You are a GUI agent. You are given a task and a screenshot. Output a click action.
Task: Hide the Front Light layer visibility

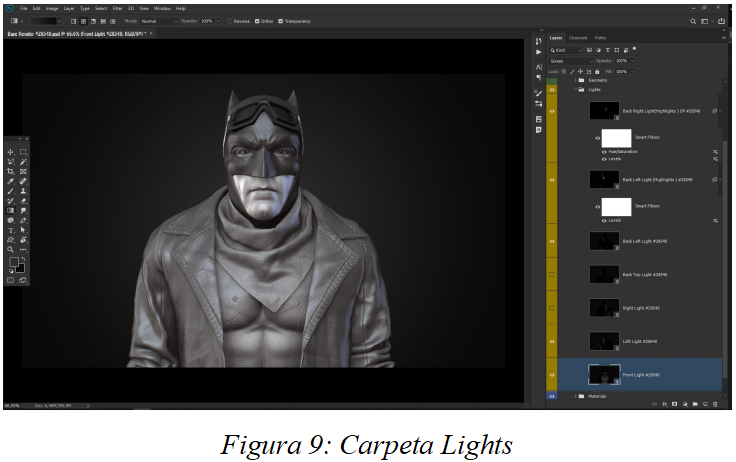click(552, 375)
